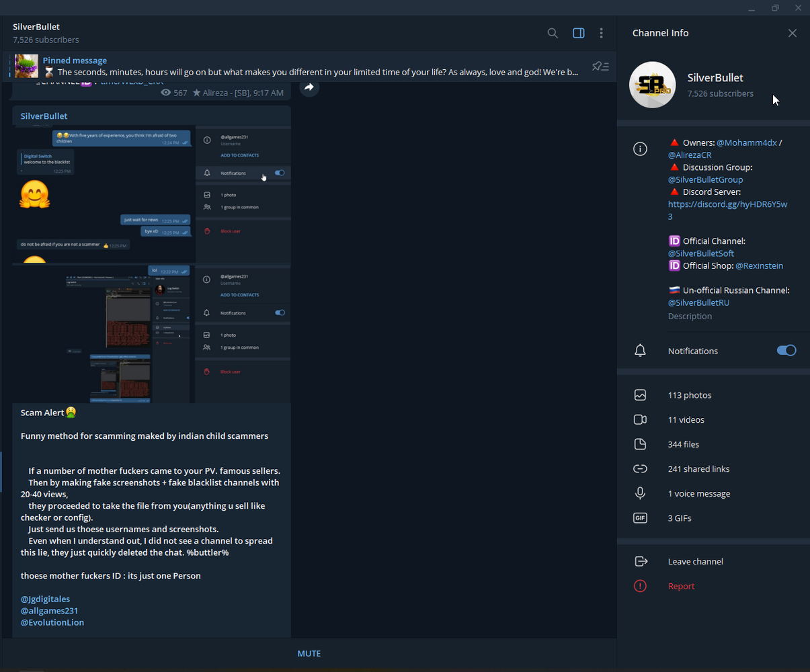The height and width of the screenshot is (672, 810).
Task: Click the info circle icon beside description
Action: pos(640,149)
